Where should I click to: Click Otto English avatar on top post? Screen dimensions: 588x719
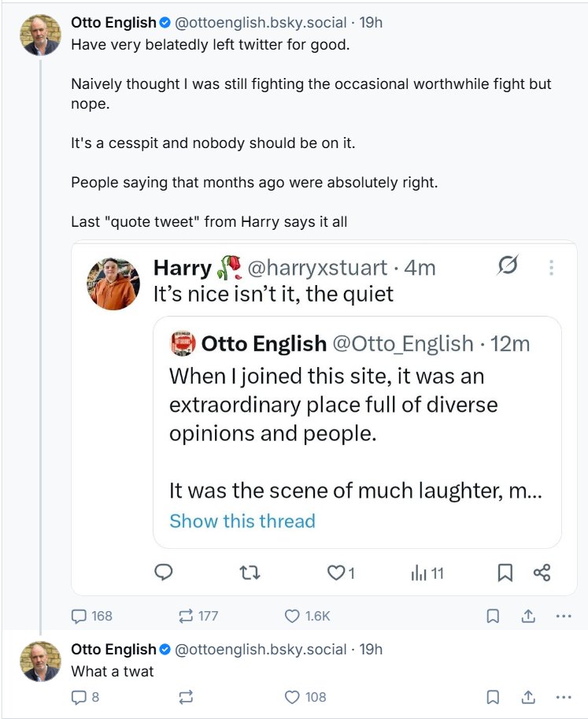click(42, 35)
